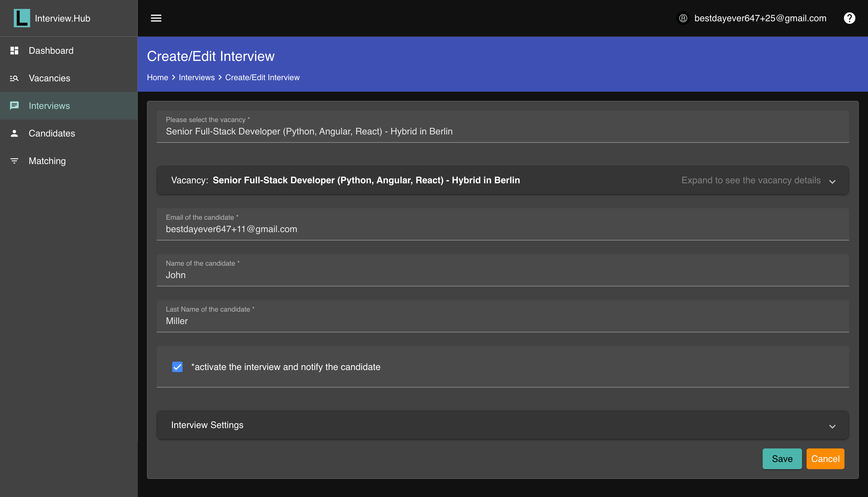Click the Interview.Hub logo icon
This screenshot has height=497, width=868.
[x=22, y=18]
